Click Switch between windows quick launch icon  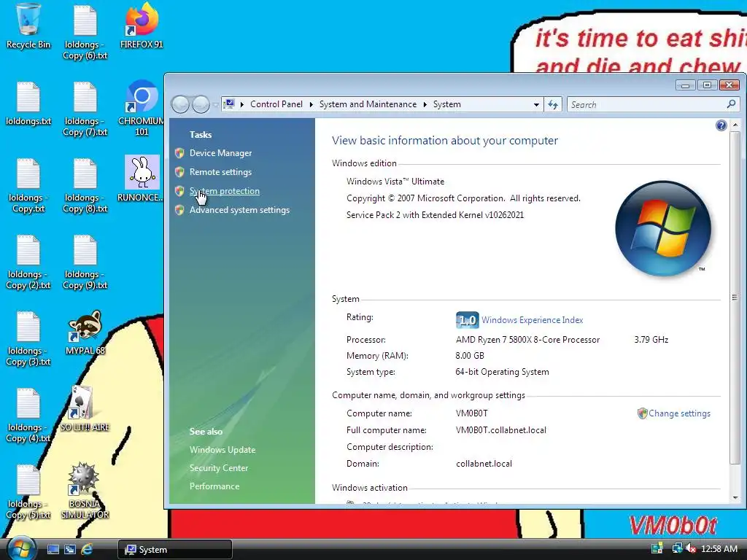[69, 549]
